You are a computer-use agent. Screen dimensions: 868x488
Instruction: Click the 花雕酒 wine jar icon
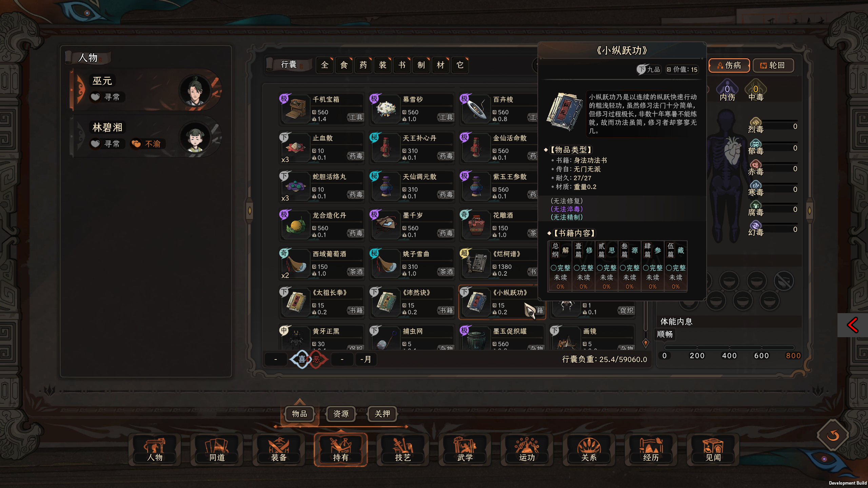476,225
